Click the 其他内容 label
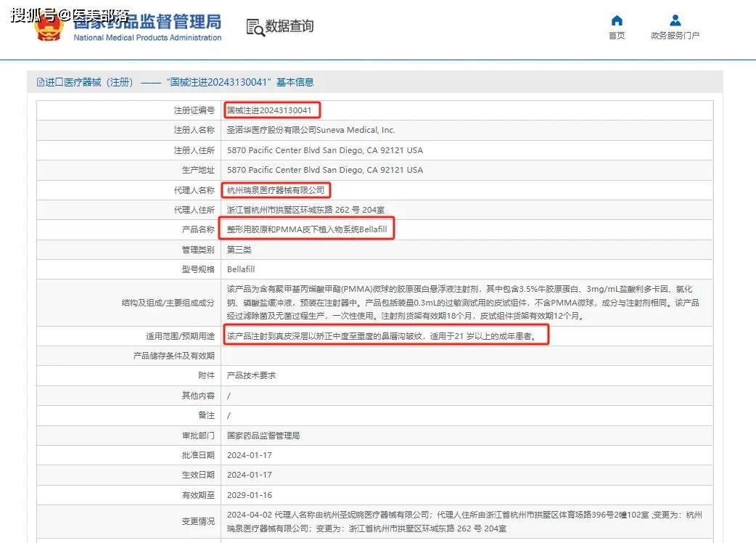 pyautogui.click(x=198, y=396)
